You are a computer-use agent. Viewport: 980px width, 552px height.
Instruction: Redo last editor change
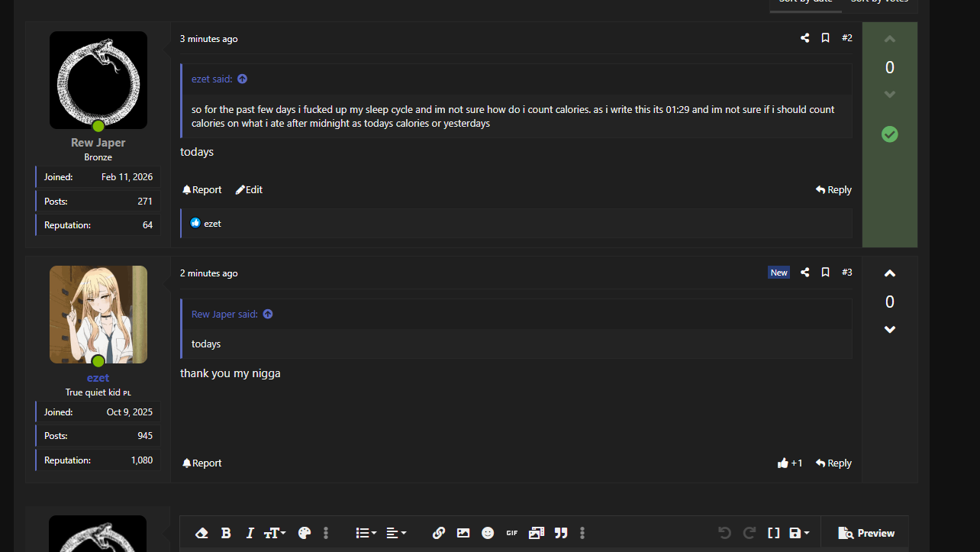(750, 533)
